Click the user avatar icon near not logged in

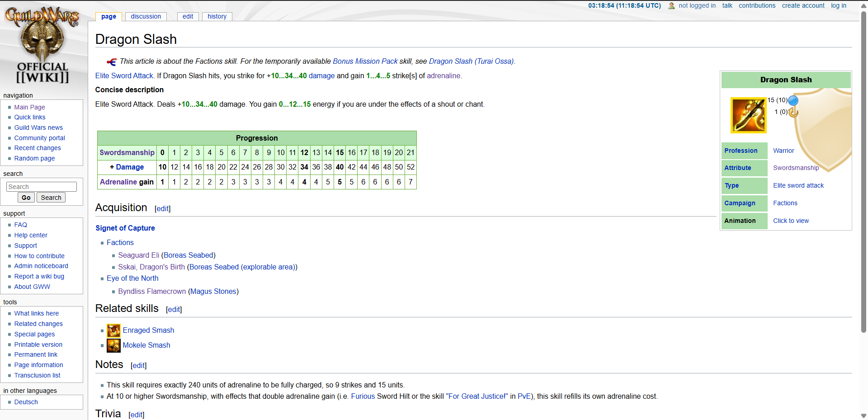click(x=671, y=6)
